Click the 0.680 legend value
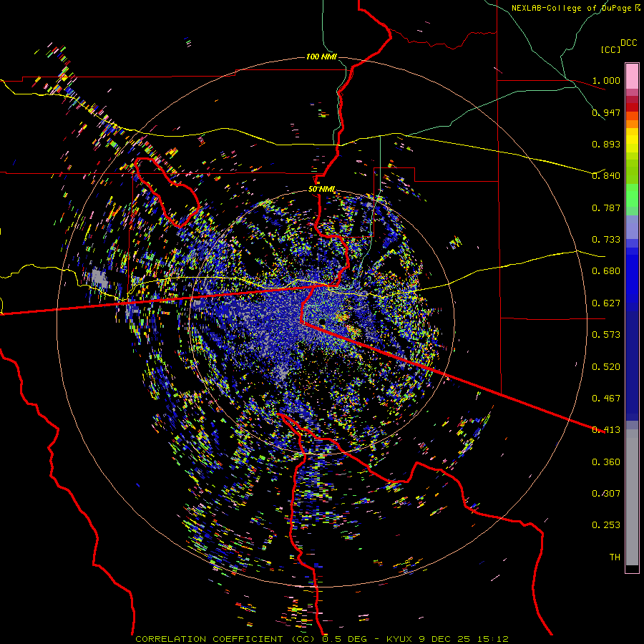Screen dimensions: 644x644 coord(606,271)
